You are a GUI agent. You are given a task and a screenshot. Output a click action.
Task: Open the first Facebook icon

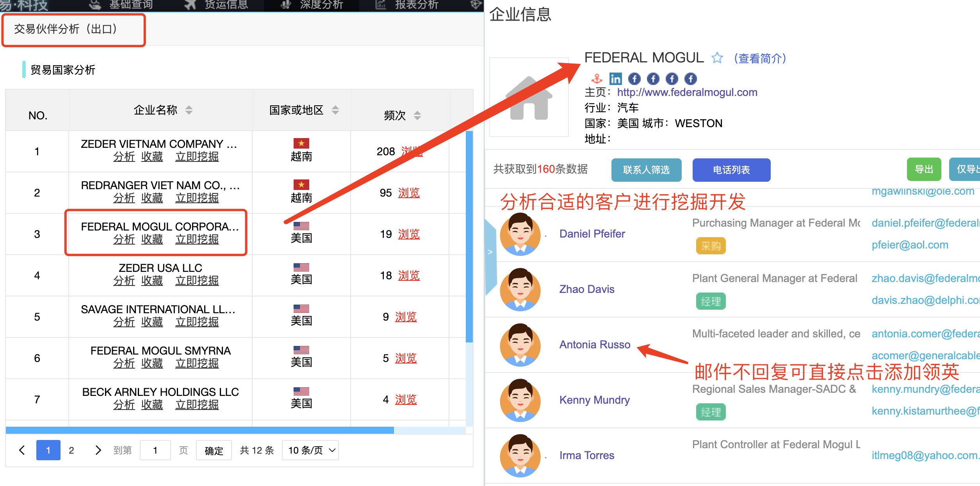[634, 79]
